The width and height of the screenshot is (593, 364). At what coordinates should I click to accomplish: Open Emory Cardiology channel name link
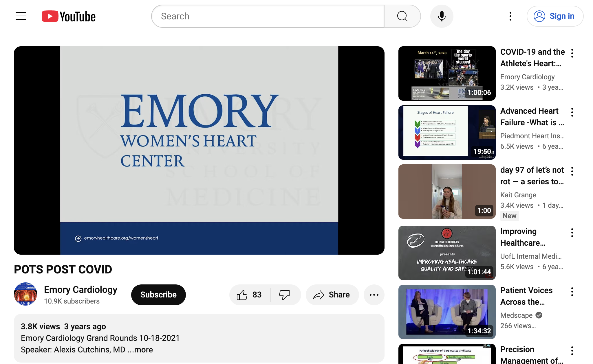[80, 290]
